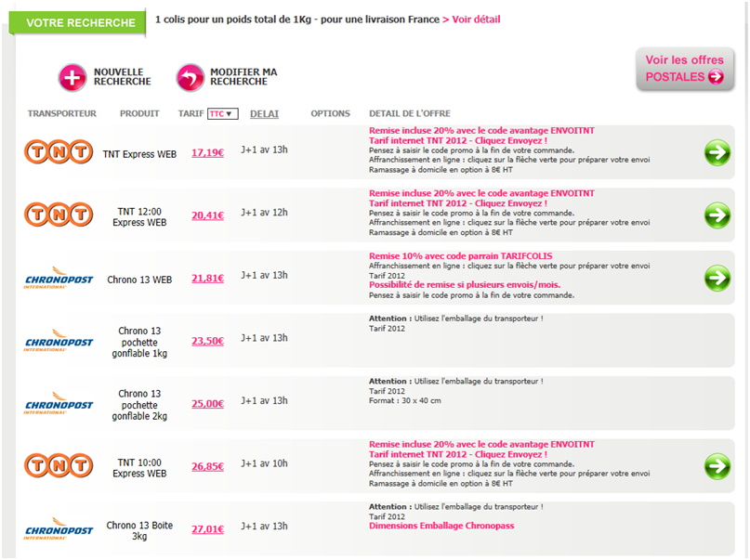Click the pink plus Nouvelle Recherche icon
The width and height of the screenshot is (750, 560).
[x=72, y=78]
